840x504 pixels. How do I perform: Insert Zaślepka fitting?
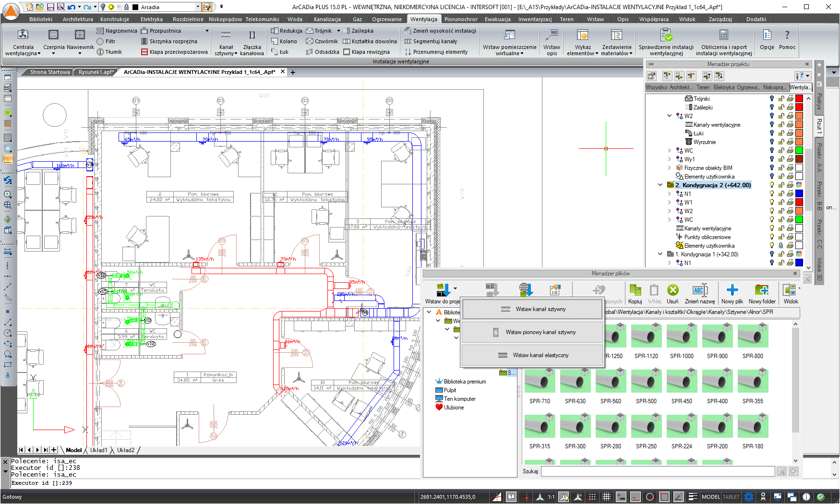click(359, 31)
